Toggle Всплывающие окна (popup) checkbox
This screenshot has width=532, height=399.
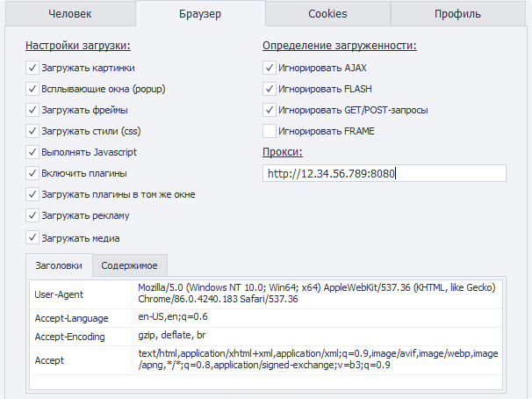[32, 88]
